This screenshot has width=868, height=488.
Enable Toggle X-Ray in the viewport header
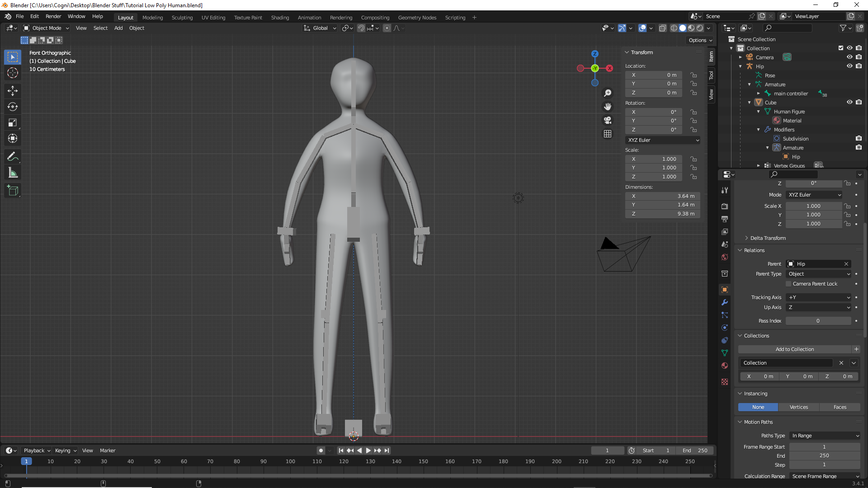[663, 28]
